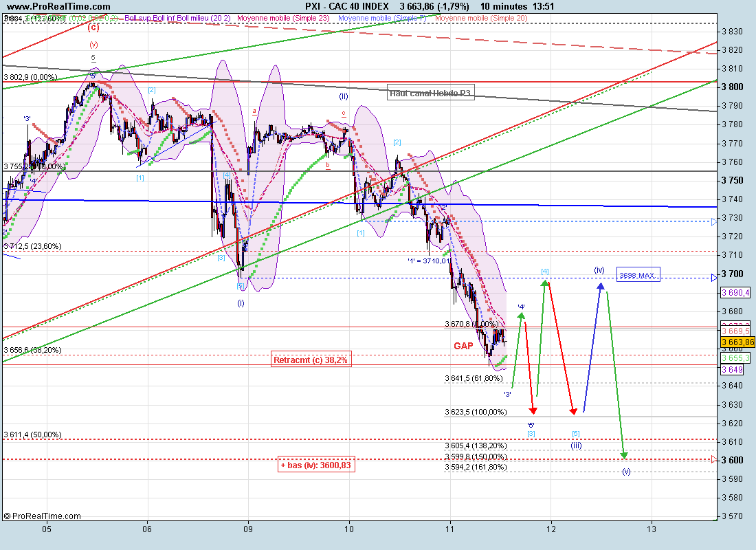The image size is (756, 550).
Task: Click the blue triangle marker at 3 700
Action: [x=715, y=276]
